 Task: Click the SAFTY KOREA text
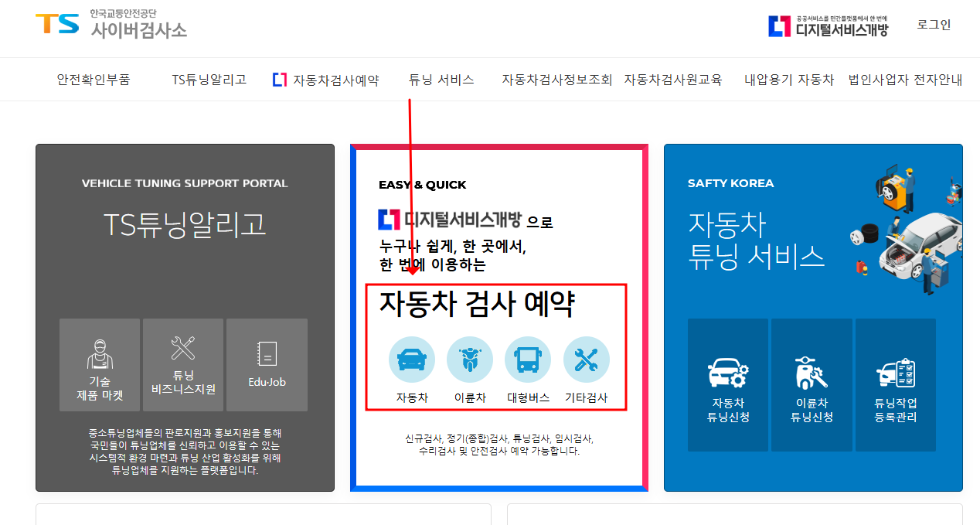(730, 183)
